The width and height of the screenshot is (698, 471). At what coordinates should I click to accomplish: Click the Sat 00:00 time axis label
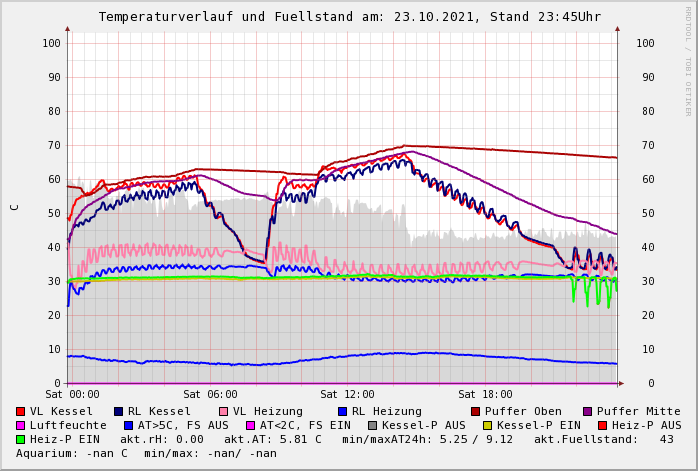click(x=72, y=395)
